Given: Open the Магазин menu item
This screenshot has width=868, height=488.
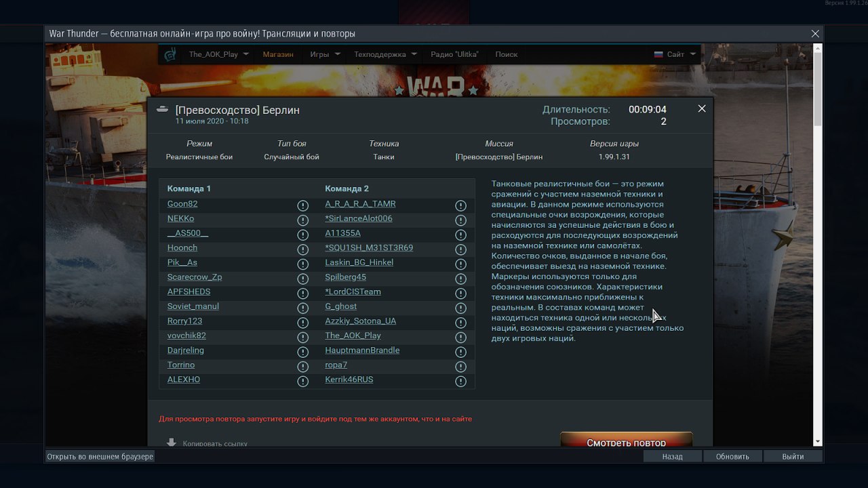Looking at the screenshot, I should [278, 54].
